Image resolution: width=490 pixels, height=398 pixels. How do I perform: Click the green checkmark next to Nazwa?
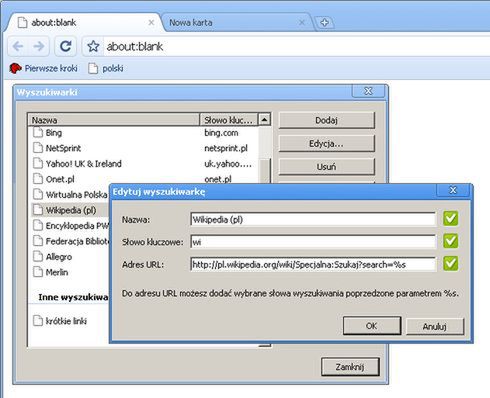(451, 219)
